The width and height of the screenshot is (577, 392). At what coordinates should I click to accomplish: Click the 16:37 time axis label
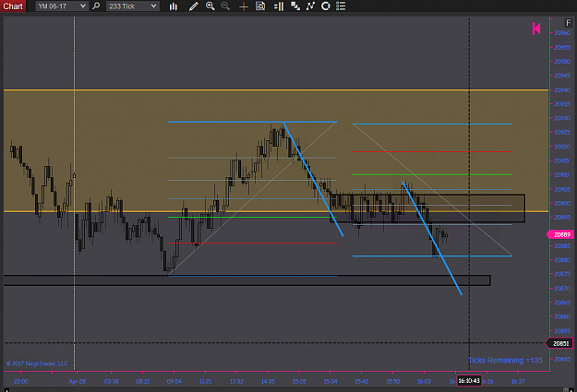[x=518, y=381]
